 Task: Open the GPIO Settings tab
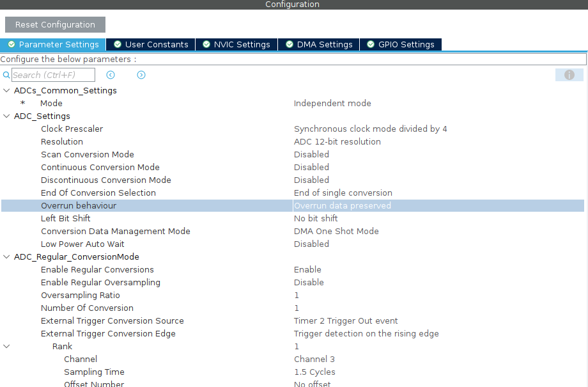pyautogui.click(x=401, y=44)
